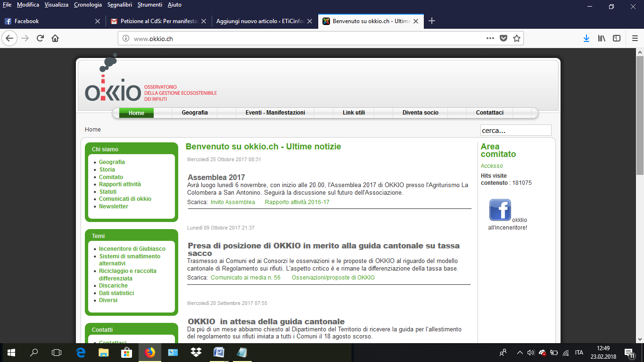Launch Microsoft Edge from taskbar
Viewport: 644px width, 362px height.
(x=81, y=352)
